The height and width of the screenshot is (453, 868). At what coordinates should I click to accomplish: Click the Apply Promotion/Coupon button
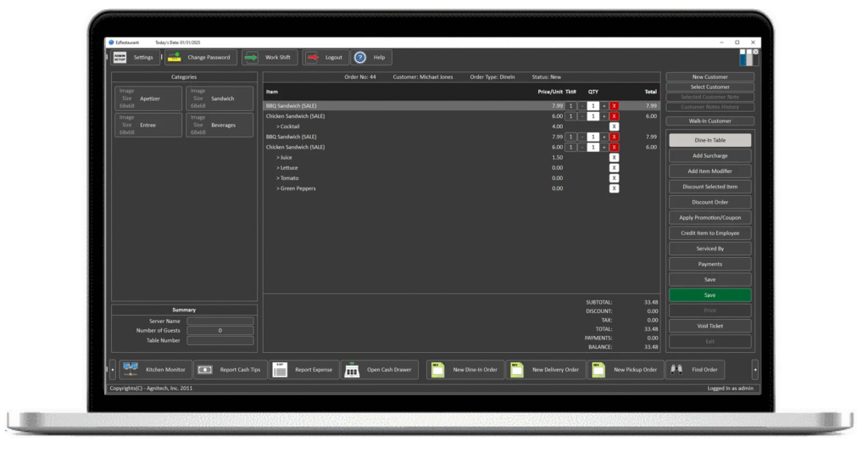tap(709, 218)
